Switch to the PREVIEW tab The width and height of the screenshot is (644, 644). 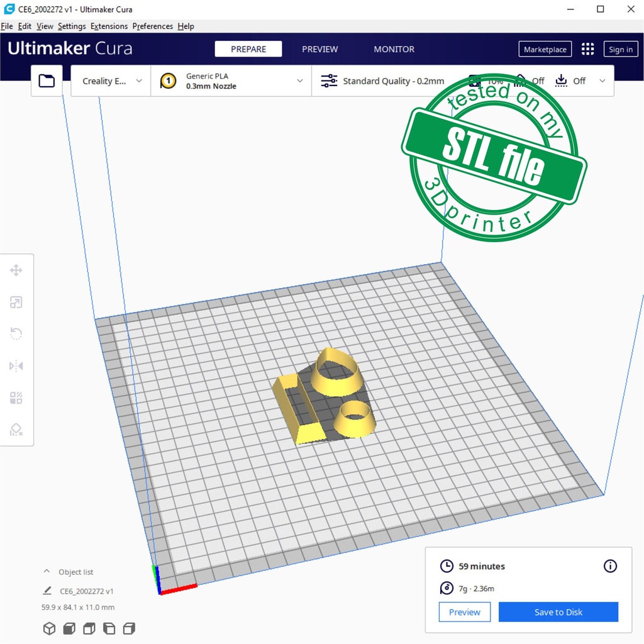pyautogui.click(x=319, y=49)
